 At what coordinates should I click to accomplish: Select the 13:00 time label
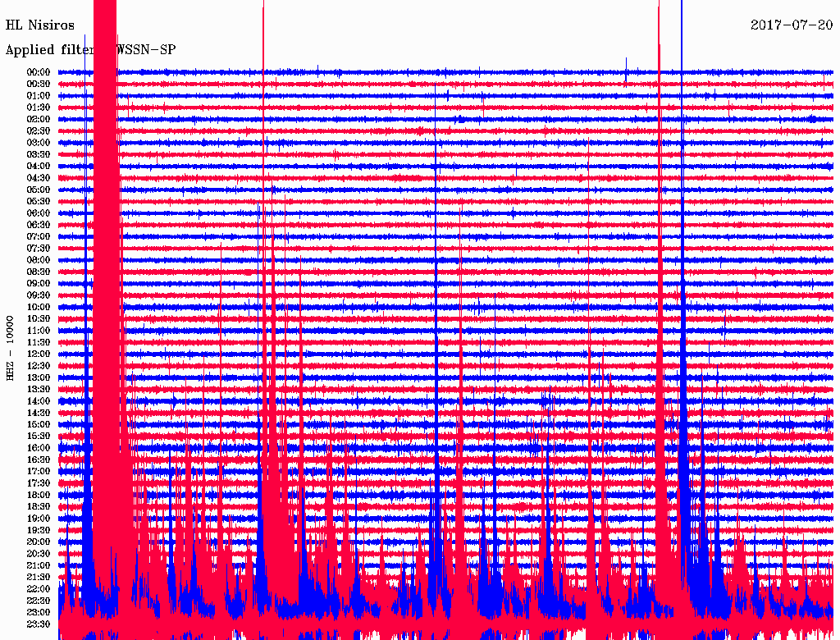point(39,377)
